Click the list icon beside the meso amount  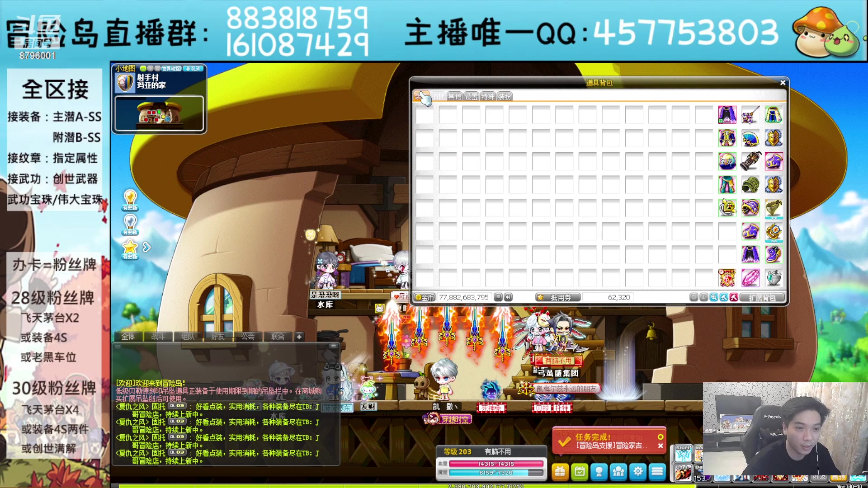(x=498, y=297)
